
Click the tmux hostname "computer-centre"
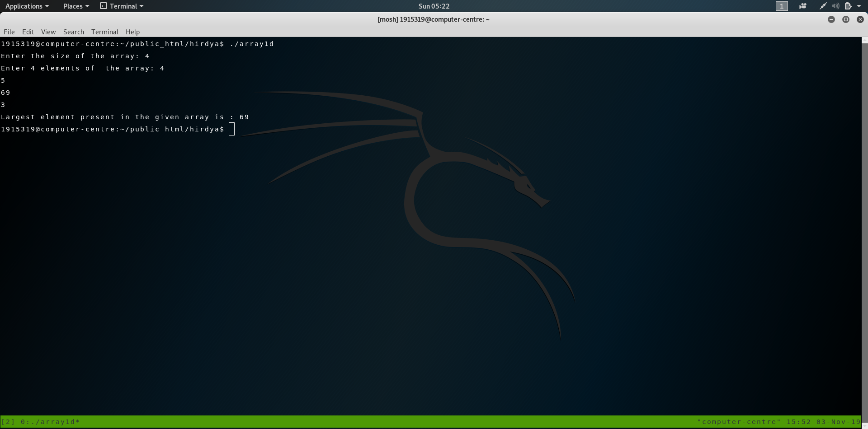tap(739, 422)
